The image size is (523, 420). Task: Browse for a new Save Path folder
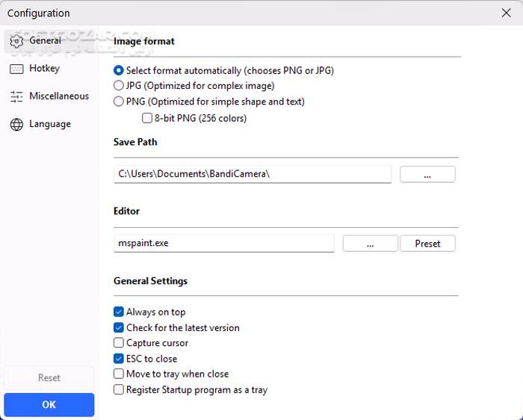[x=427, y=174]
